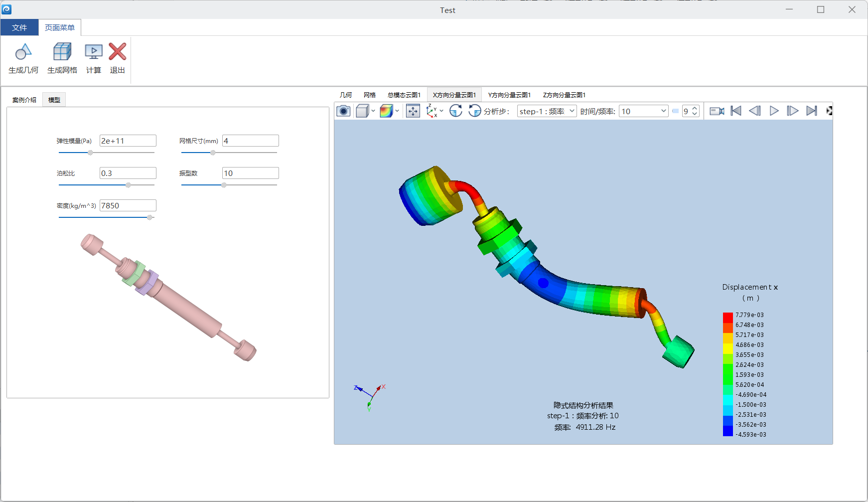The width and height of the screenshot is (868, 502).
Task: Click the 生成网格 mesh generation icon
Action: click(62, 52)
